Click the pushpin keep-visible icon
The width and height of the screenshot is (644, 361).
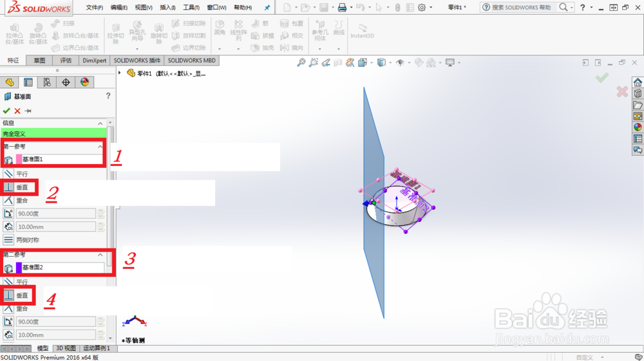click(28, 111)
